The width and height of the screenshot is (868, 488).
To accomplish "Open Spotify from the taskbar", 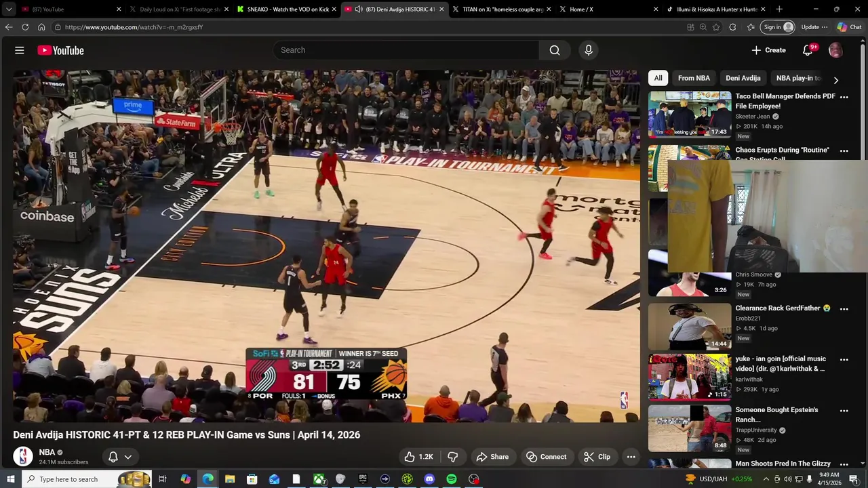I will (452, 479).
